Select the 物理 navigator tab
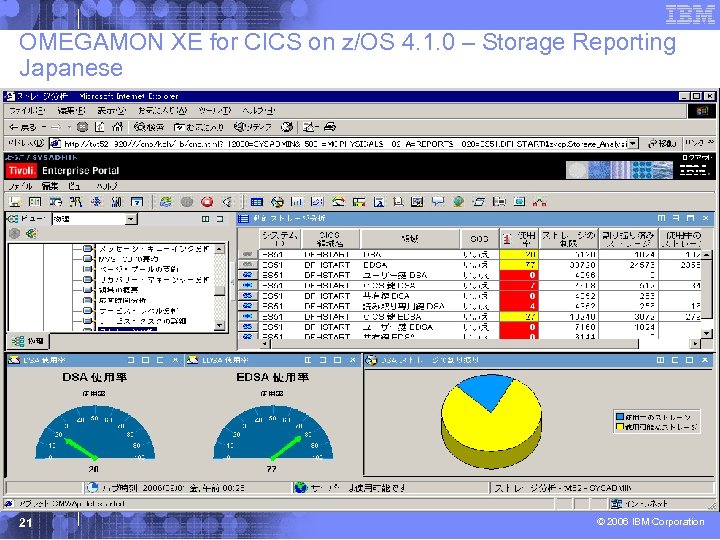The width and height of the screenshot is (720, 540). pos(28,341)
